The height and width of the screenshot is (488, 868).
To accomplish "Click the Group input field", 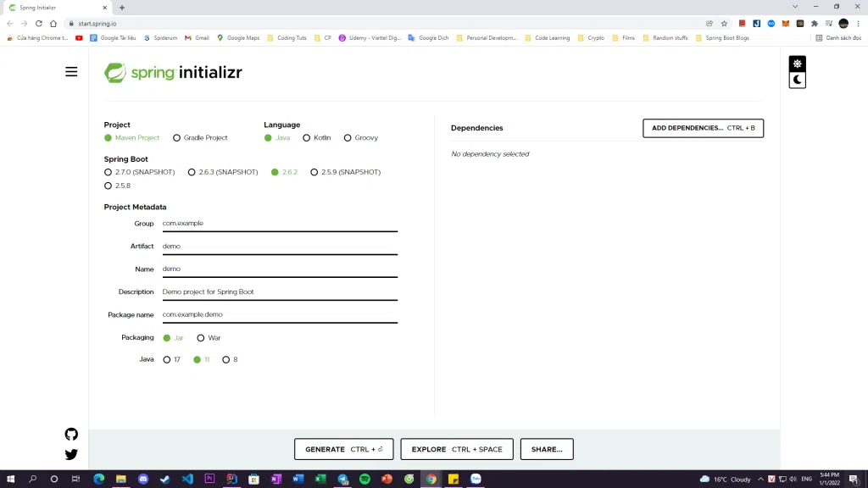I will tap(280, 224).
